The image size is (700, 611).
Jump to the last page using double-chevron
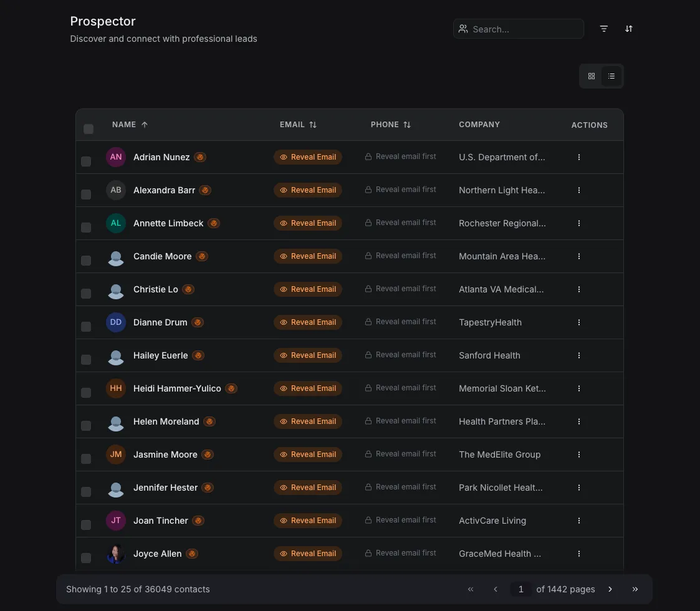point(635,589)
